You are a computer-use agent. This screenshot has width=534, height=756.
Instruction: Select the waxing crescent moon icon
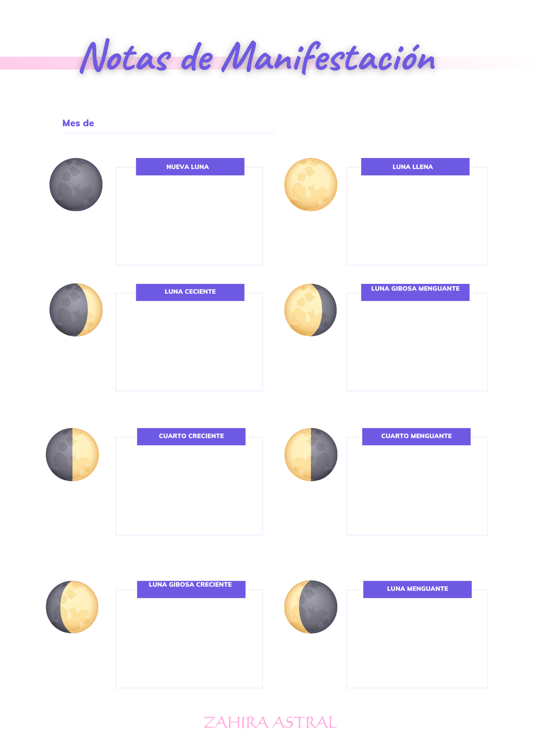click(x=76, y=310)
